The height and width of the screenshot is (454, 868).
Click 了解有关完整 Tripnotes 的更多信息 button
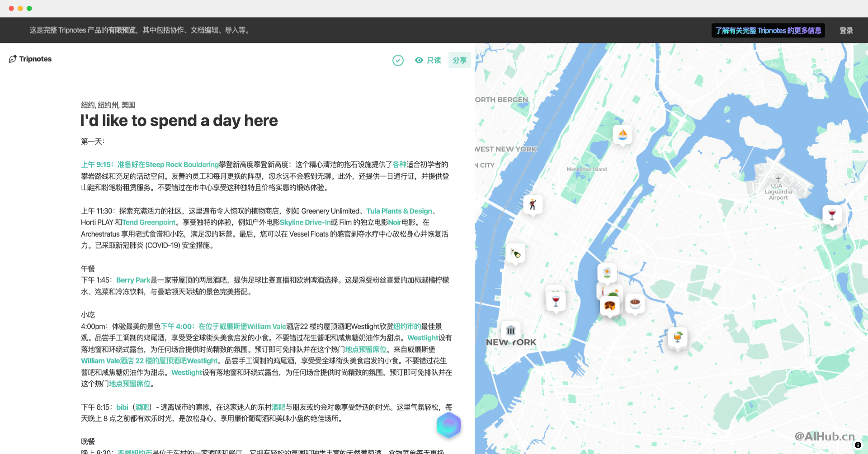[x=768, y=30]
